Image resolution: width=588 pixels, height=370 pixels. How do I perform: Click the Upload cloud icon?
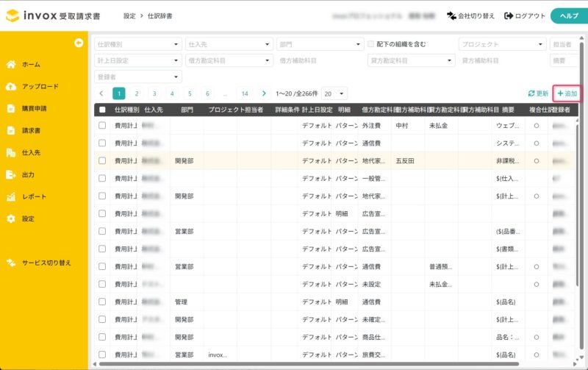[x=11, y=87]
